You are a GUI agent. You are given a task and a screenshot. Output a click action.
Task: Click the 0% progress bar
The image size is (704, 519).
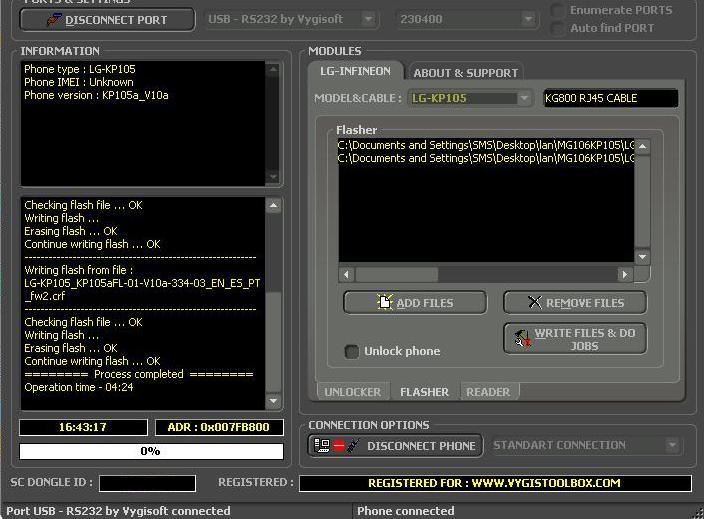(x=151, y=451)
